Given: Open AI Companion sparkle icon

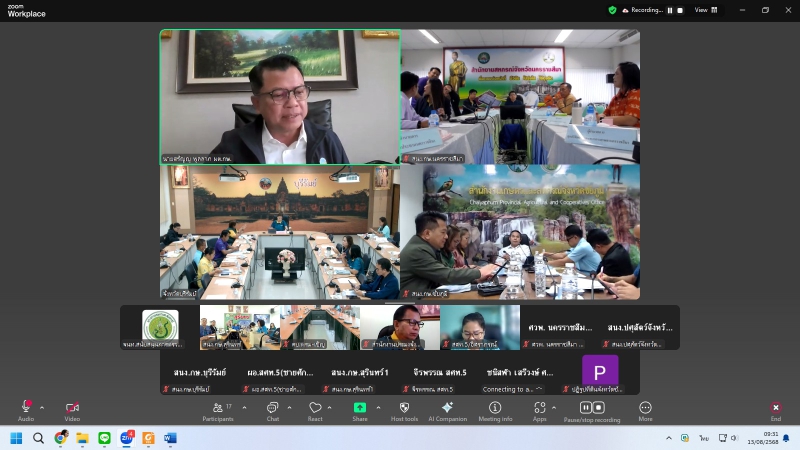Looking at the screenshot, I should (447, 411).
